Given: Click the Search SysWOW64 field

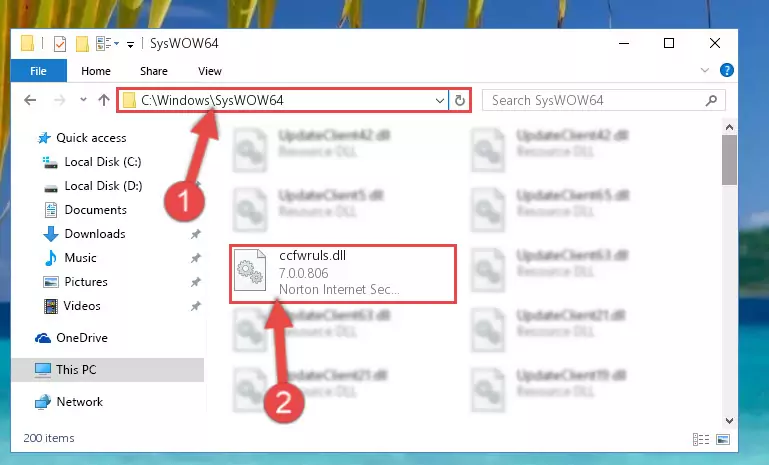Looking at the screenshot, I should click(603, 101).
